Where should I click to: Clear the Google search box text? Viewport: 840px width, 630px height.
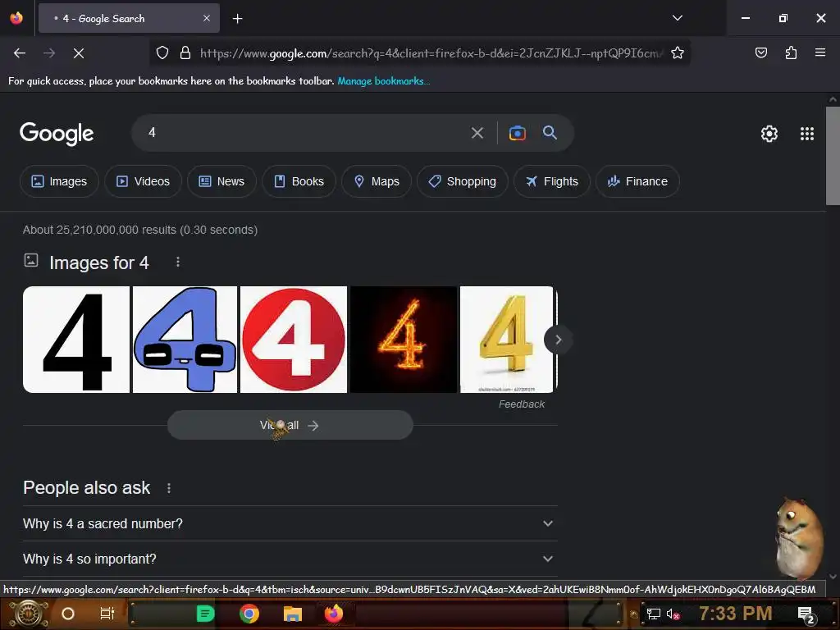477,133
